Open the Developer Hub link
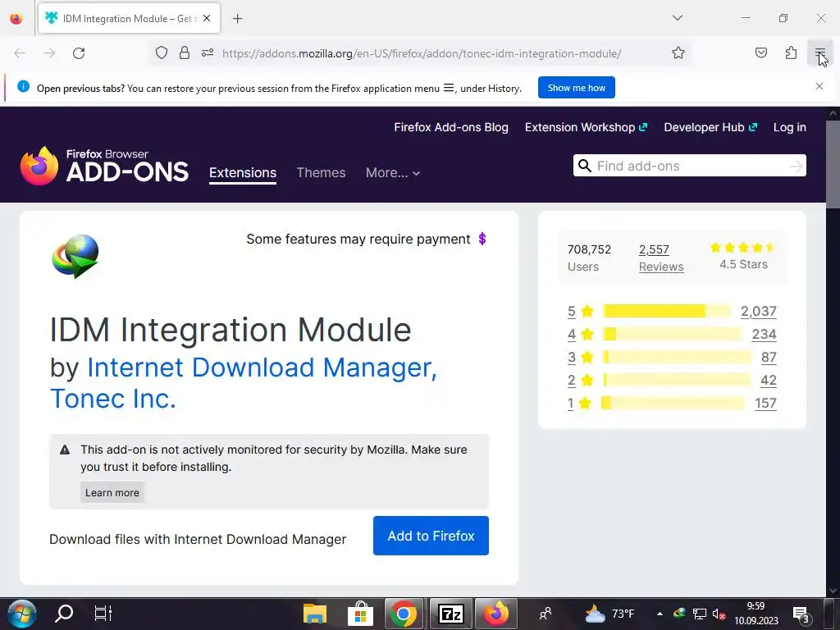840x630 pixels. (710, 127)
